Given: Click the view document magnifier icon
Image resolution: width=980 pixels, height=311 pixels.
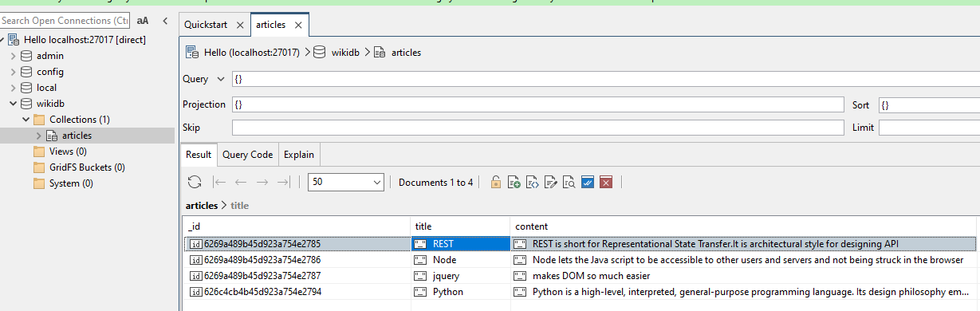Looking at the screenshot, I should (x=569, y=183).
